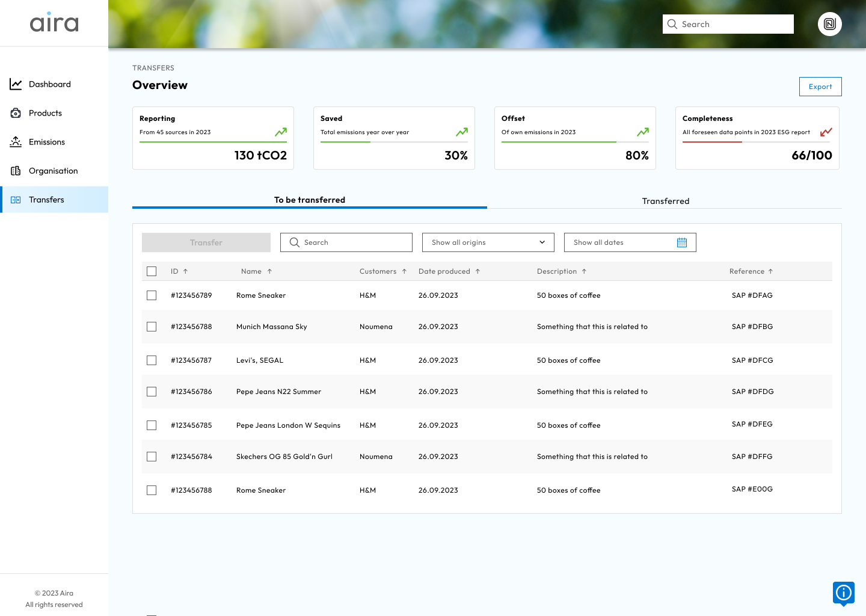This screenshot has height=616, width=866.
Task: Sort by ID column arrow
Action: point(186,271)
